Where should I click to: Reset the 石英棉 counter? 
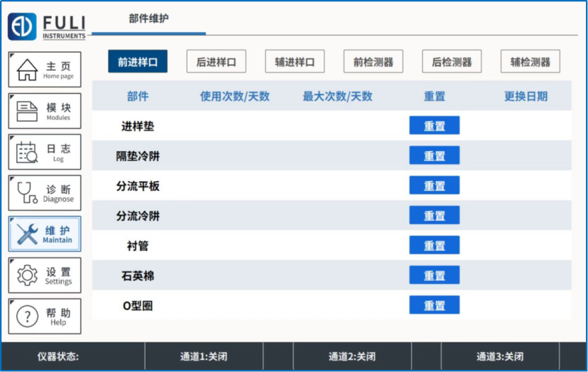tap(434, 275)
